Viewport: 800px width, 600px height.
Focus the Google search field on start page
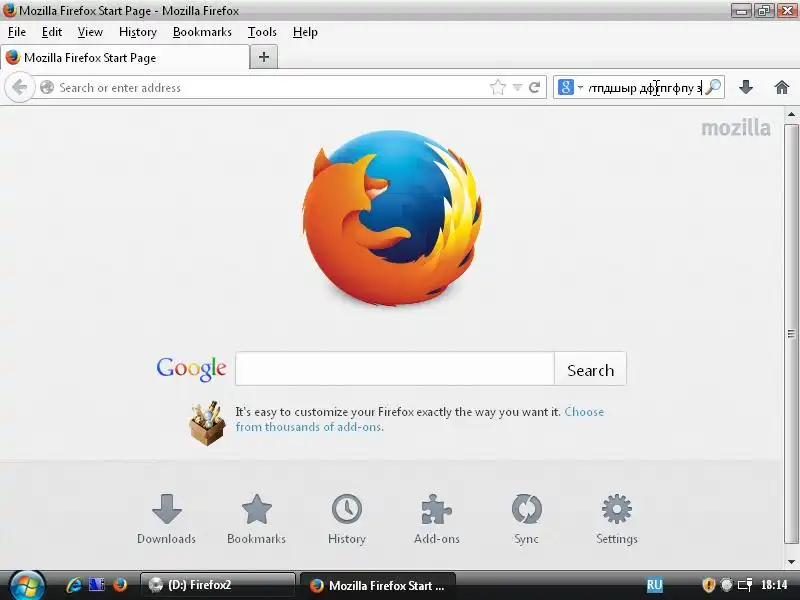point(395,368)
